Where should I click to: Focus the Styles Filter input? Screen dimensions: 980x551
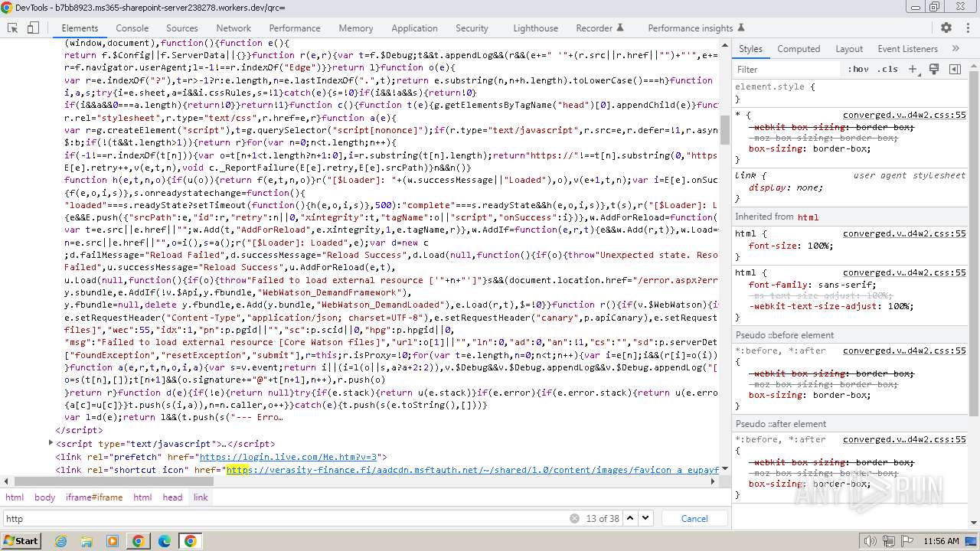click(787, 69)
